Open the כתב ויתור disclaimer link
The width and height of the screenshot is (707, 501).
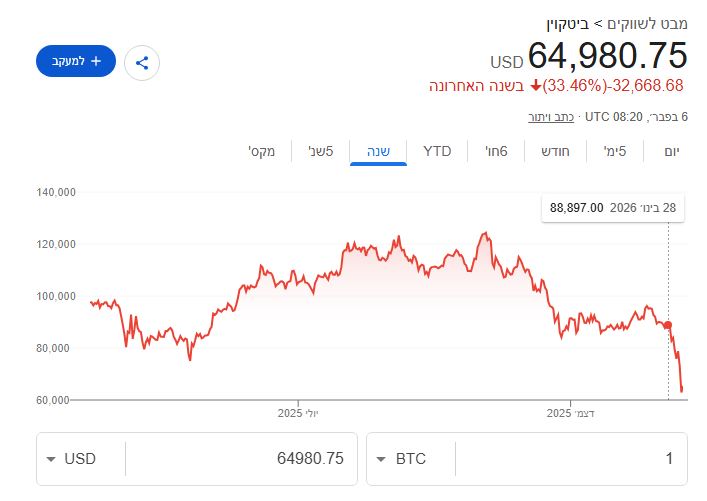click(551, 117)
